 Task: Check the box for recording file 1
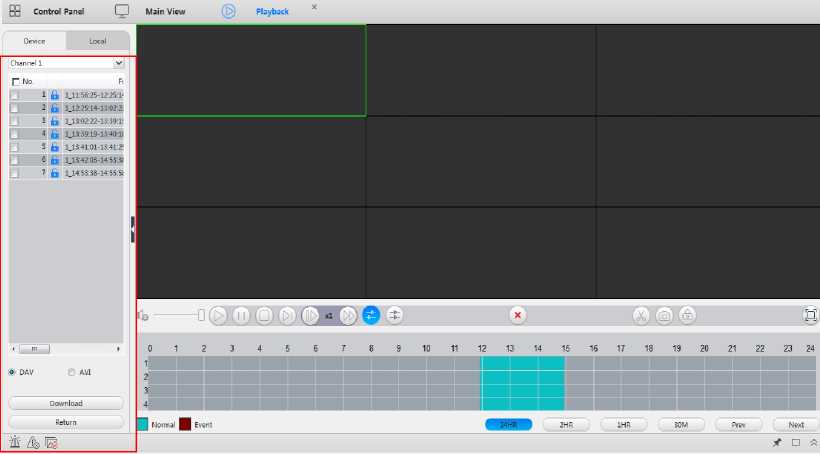point(14,95)
